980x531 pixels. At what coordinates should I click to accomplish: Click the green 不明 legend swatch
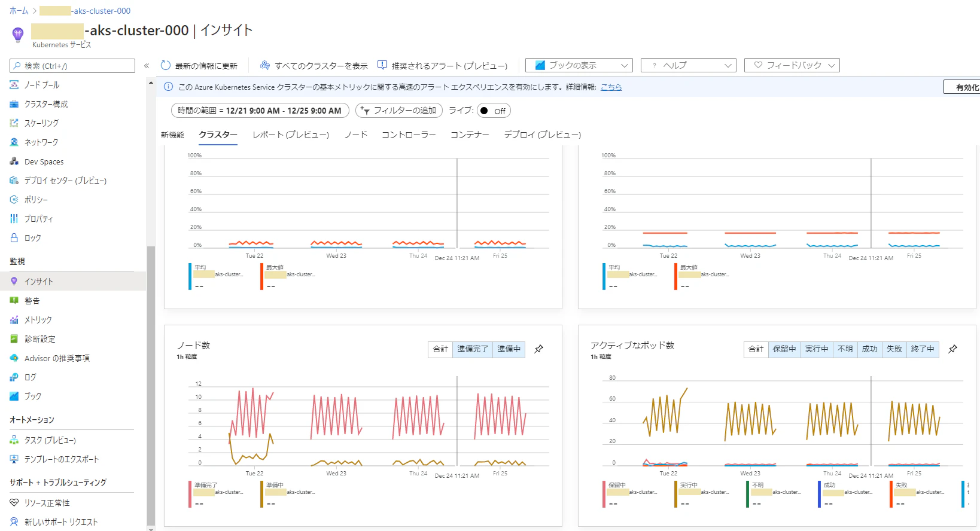(748, 494)
